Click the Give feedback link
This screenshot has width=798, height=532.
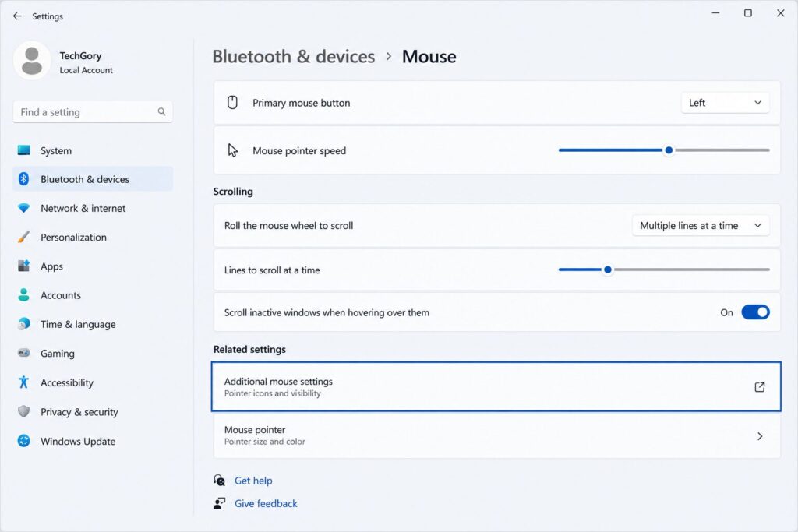click(266, 503)
